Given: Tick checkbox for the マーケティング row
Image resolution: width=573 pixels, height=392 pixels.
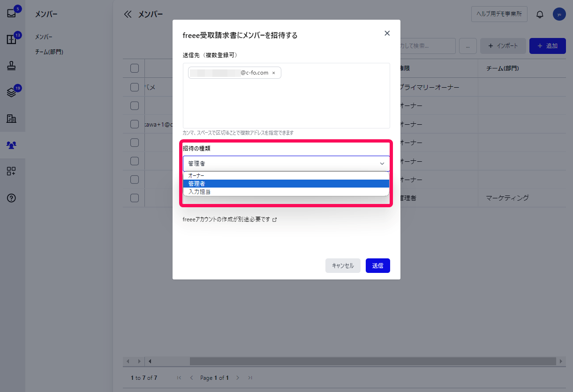Looking at the screenshot, I should 135,198.
